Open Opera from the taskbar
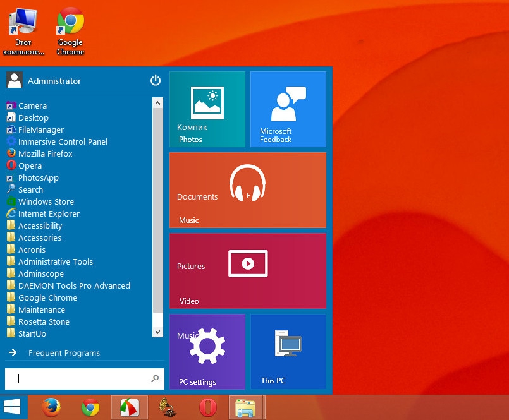 click(208, 407)
